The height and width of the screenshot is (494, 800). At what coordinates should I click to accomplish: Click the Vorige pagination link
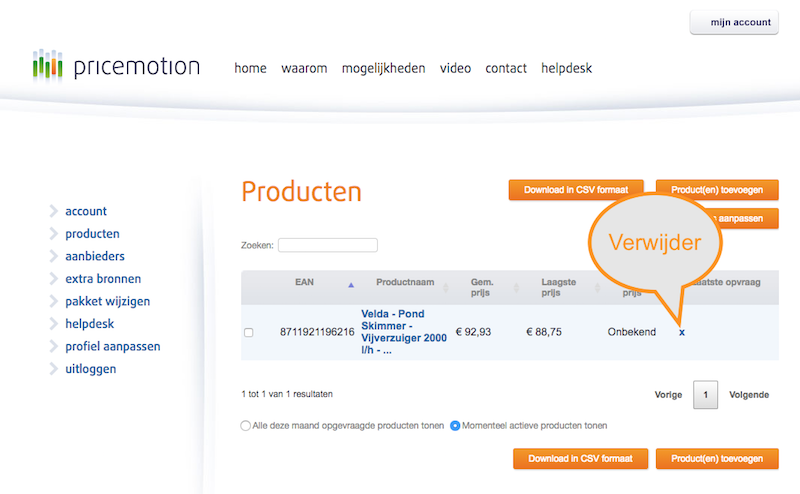click(x=668, y=395)
